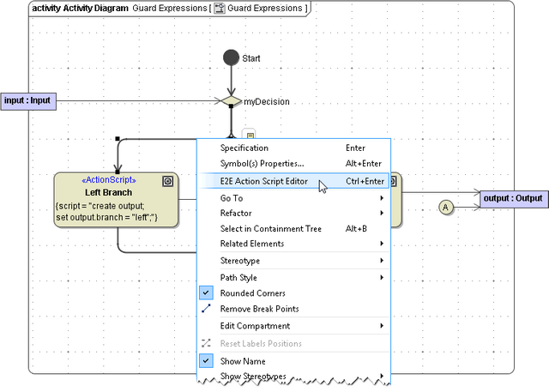
Task: Uncheck the Show Name option
Action: coord(206,361)
